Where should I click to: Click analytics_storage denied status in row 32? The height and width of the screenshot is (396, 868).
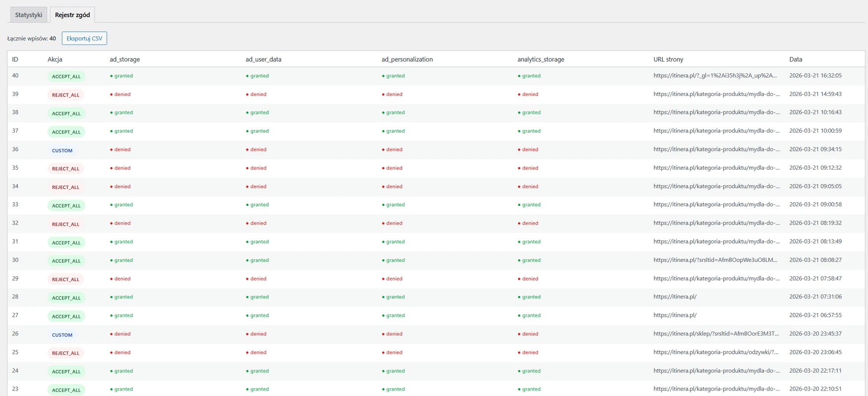(x=528, y=223)
